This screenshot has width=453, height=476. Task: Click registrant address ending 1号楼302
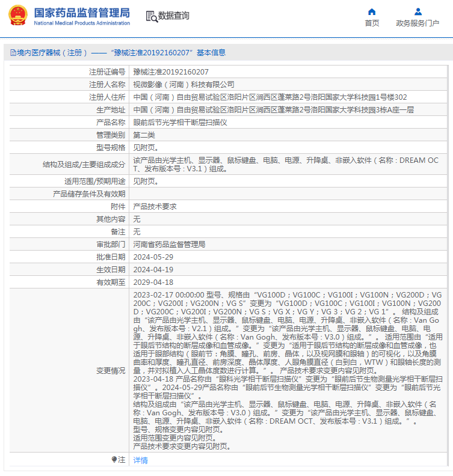(270, 97)
